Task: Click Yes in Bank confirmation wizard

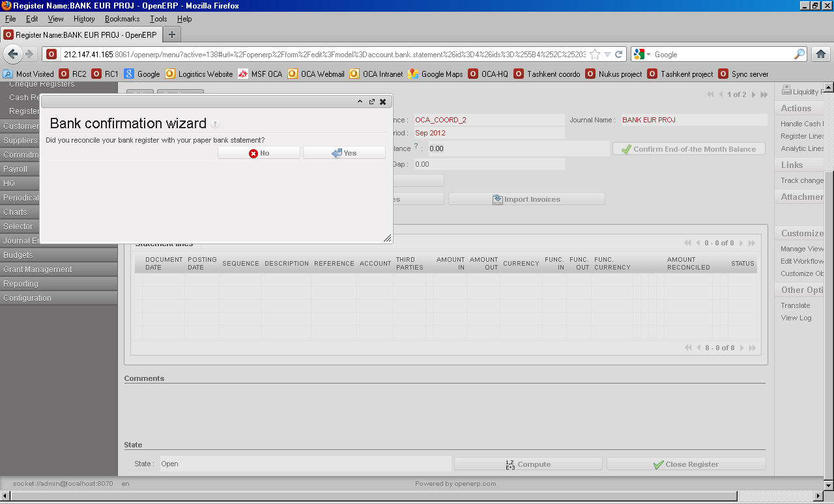Action: tap(344, 153)
